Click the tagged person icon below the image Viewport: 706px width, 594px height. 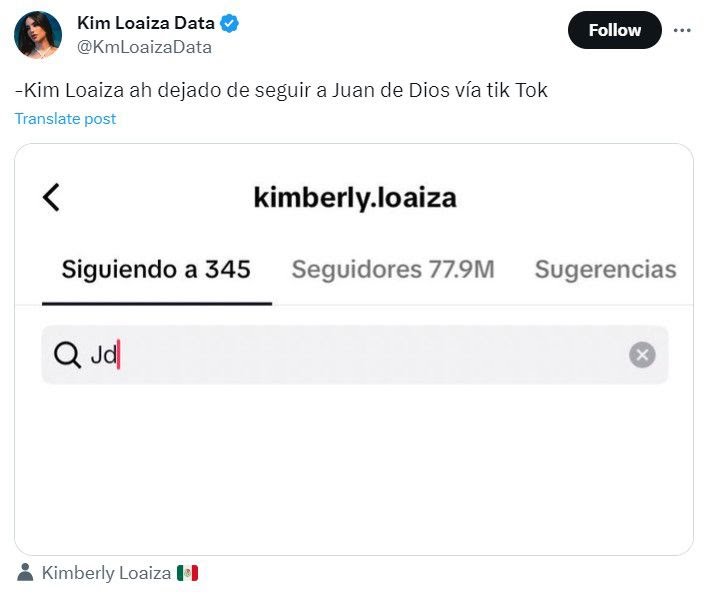click(25, 573)
